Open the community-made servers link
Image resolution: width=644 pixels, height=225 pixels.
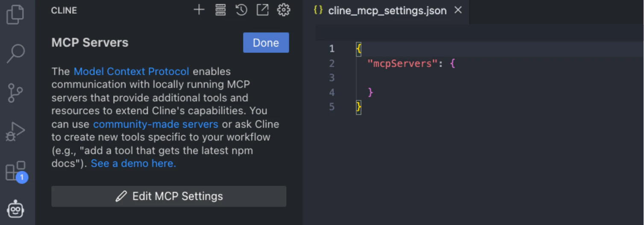point(156,124)
